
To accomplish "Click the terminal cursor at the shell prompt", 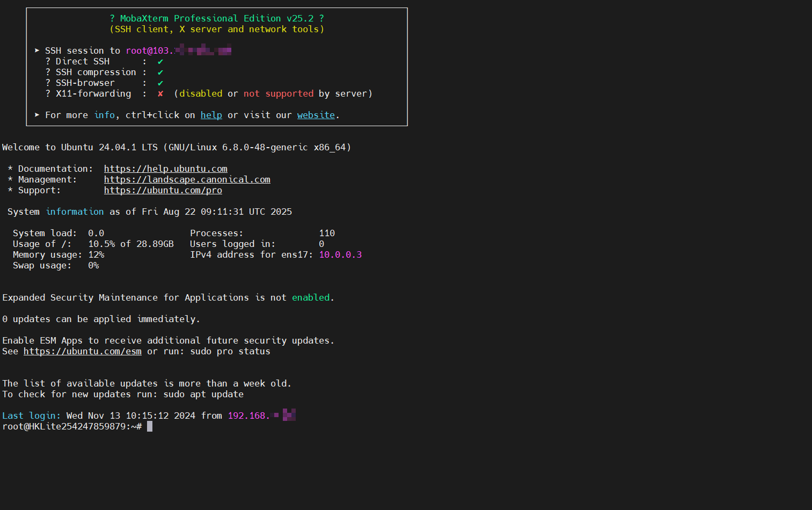I will point(150,426).
